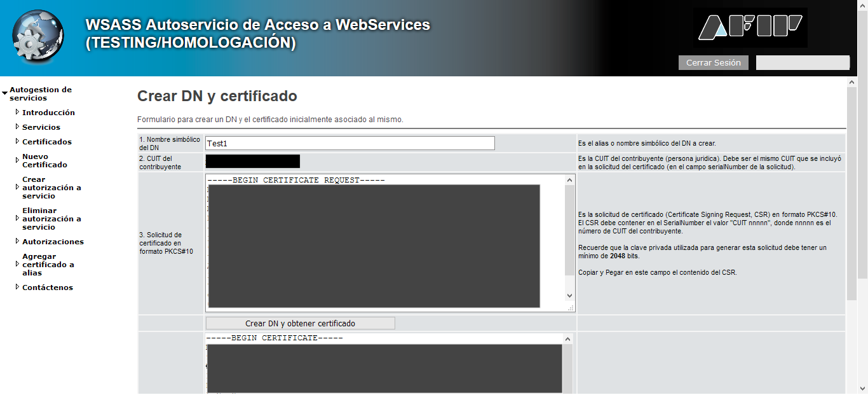The width and height of the screenshot is (868, 402).
Task: Expand the Servicios arrow in sidebar
Action: tap(17, 127)
